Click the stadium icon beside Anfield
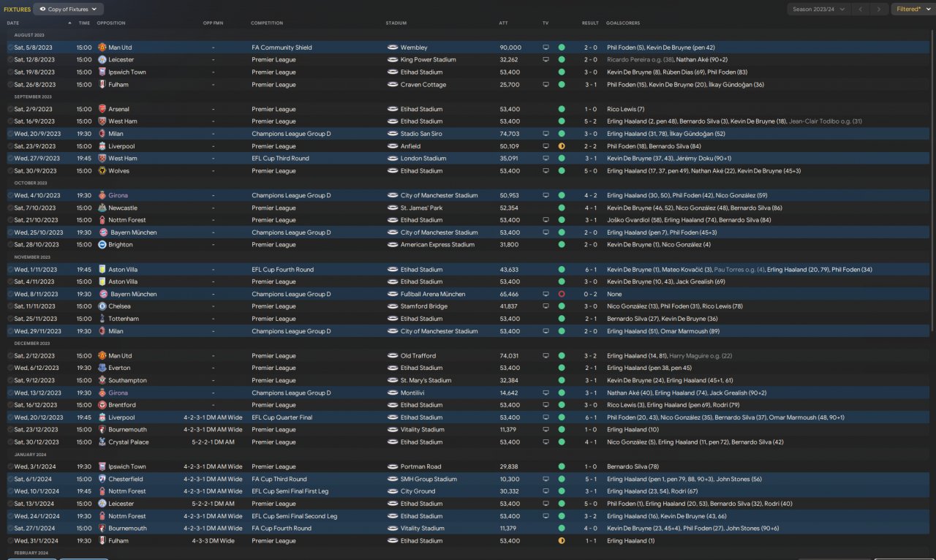The height and width of the screenshot is (560, 936). (393, 146)
